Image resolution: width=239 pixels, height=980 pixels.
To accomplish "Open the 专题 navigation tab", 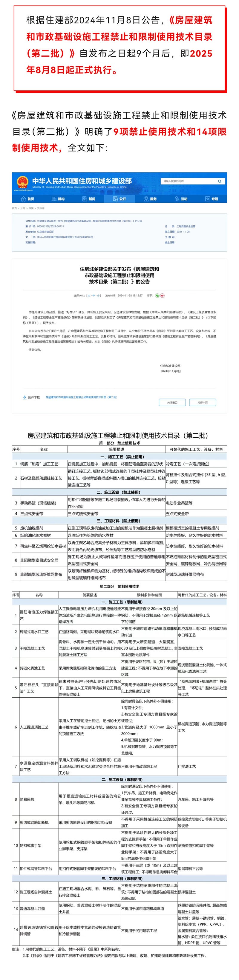I will pyautogui.click(x=212, y=199).
